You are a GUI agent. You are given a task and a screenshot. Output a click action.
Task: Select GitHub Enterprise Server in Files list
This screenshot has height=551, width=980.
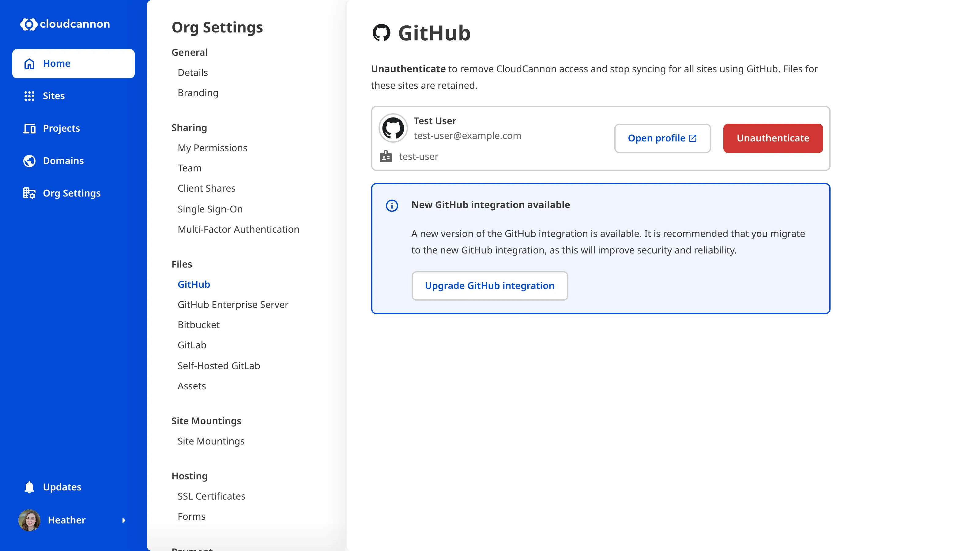[233, 304]
